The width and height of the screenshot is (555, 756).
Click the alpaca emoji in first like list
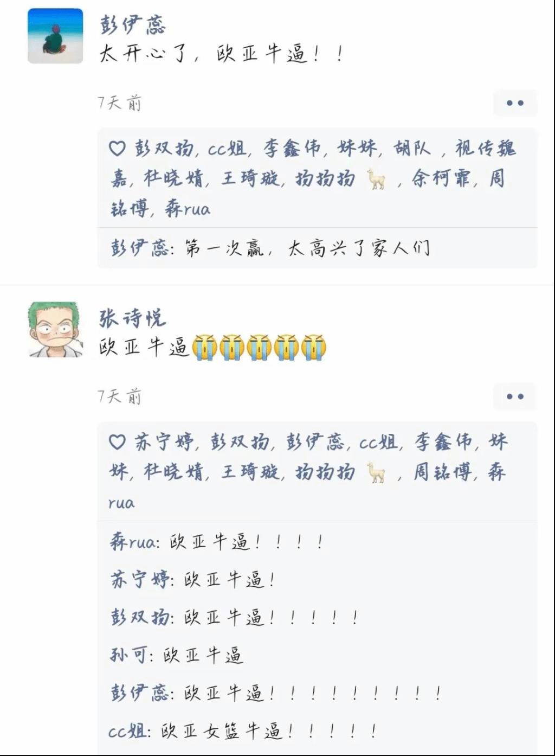[x=377, y=179]
